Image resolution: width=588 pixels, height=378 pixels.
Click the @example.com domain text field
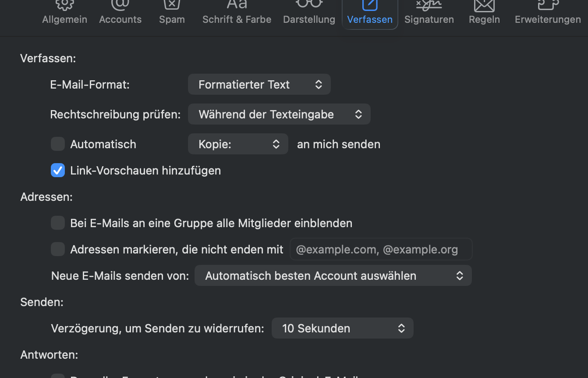(x=381, y=250)
